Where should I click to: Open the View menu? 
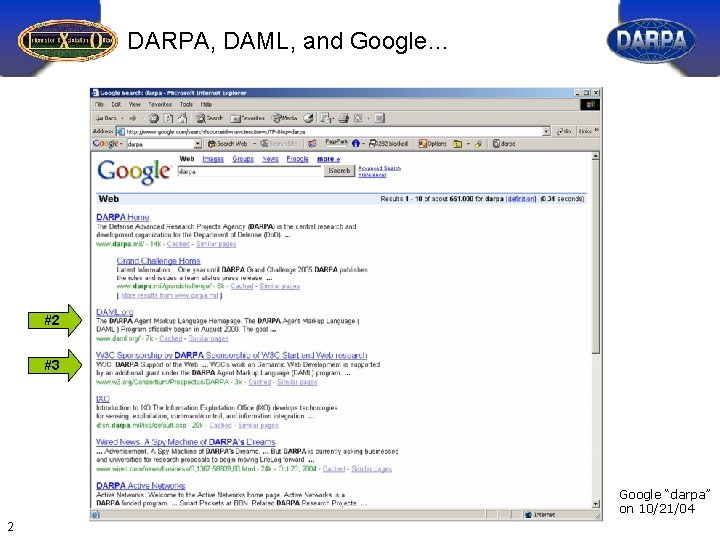click(135, 104)
